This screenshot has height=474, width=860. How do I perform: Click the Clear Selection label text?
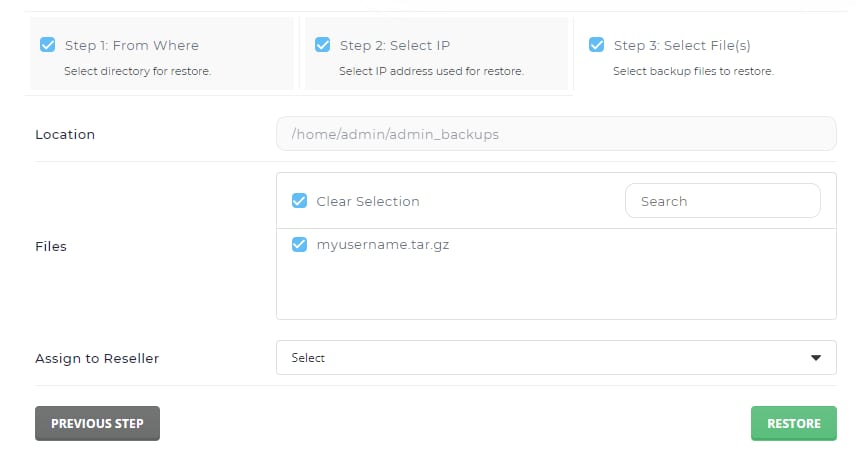click(x=367, y=201)
